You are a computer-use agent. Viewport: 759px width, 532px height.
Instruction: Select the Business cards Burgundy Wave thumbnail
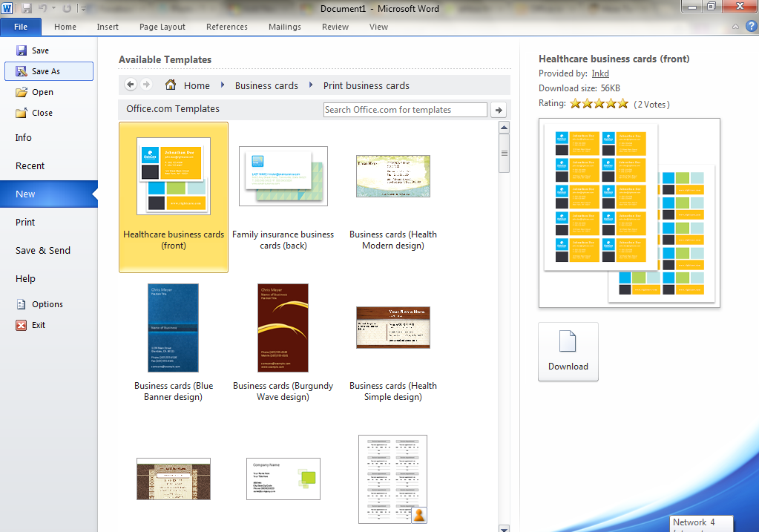coord(283,327)
